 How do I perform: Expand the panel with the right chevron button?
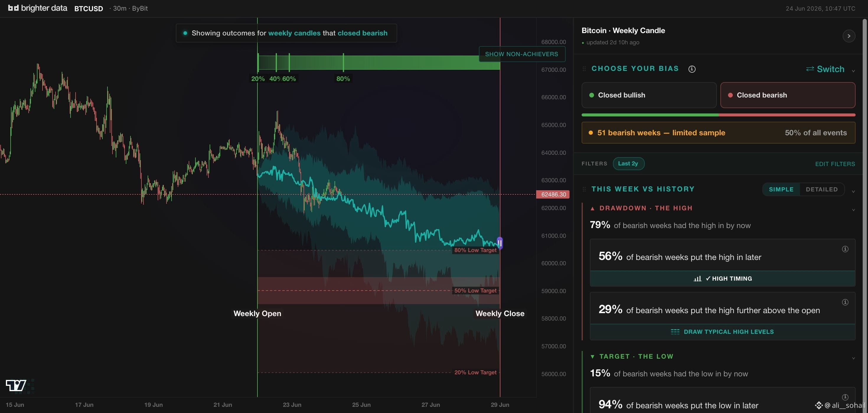849,36
